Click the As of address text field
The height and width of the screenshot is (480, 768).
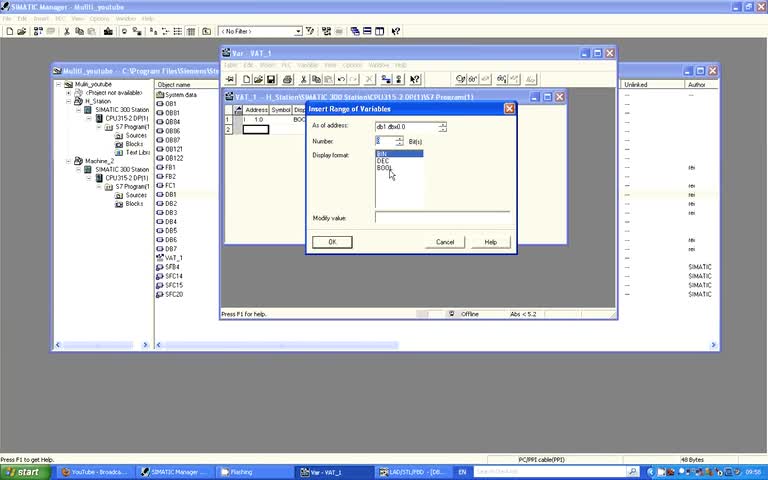[x=407, y=127]
